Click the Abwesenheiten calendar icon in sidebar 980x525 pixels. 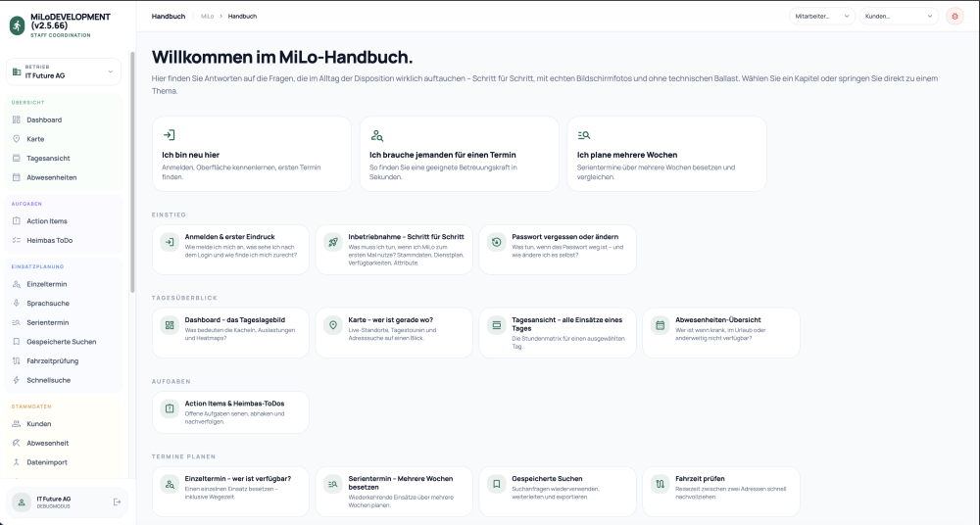17,177
